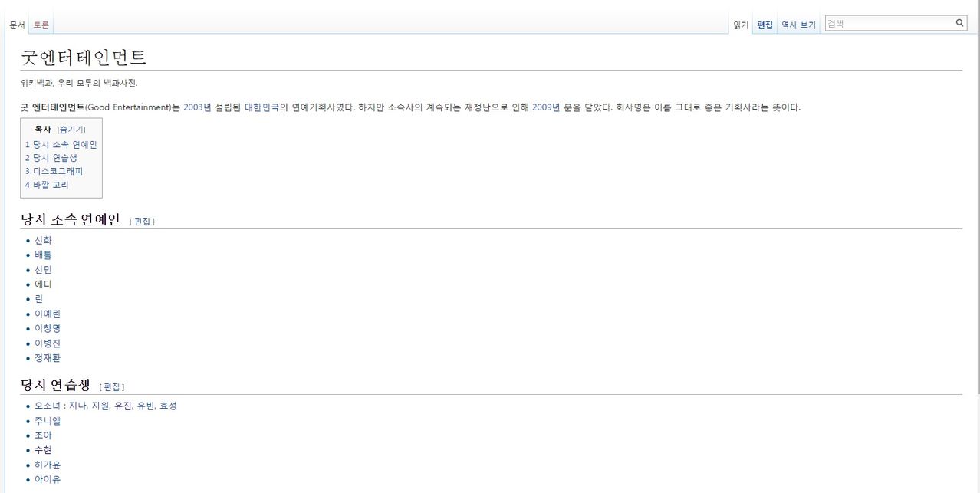Jump to contents entry 2 당시 연습생
Image resolution: width=980 pixels, height=493 pixels.
[x=51, y=158]
